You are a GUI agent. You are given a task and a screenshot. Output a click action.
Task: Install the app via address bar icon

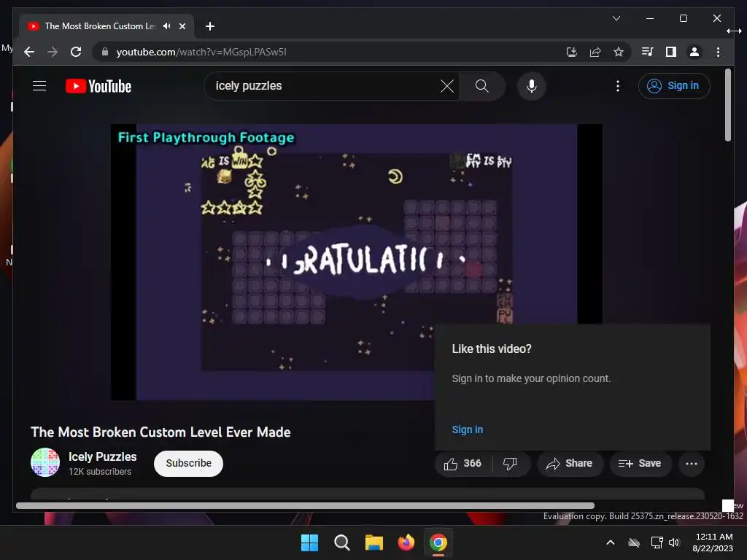tap(572, 52)
